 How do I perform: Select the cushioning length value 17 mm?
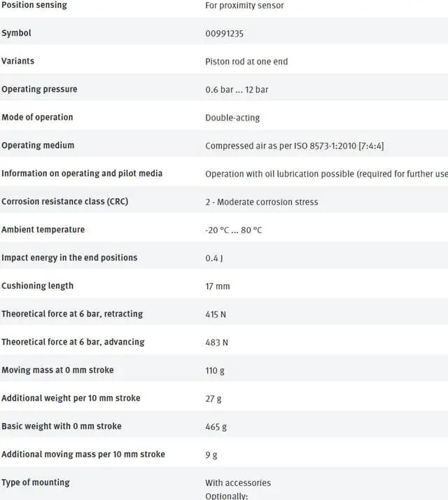217,286
